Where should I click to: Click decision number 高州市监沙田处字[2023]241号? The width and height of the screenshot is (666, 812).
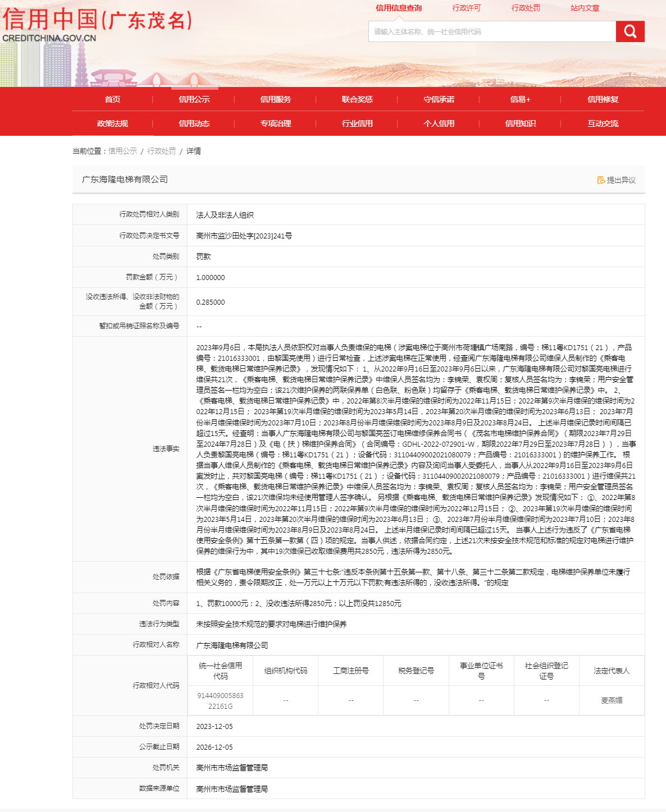click(x=244, y=236)
